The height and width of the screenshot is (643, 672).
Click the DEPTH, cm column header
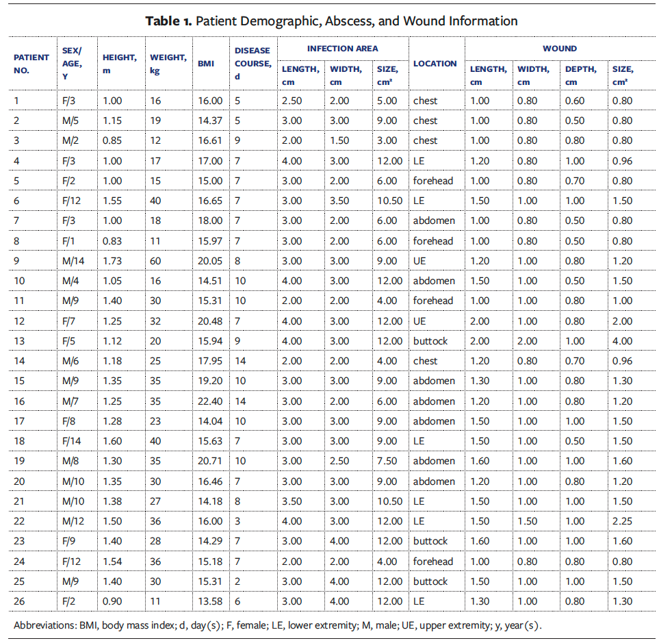click(580, 75)
